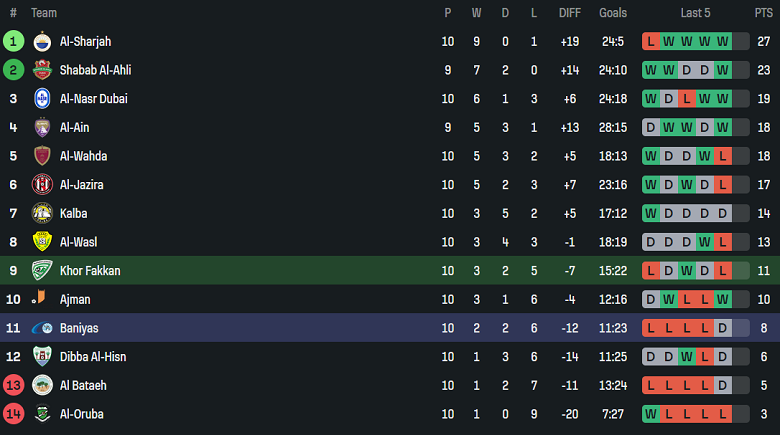Click the Kalba team badge
Screen dimensions: 780x435
point(42,213)
